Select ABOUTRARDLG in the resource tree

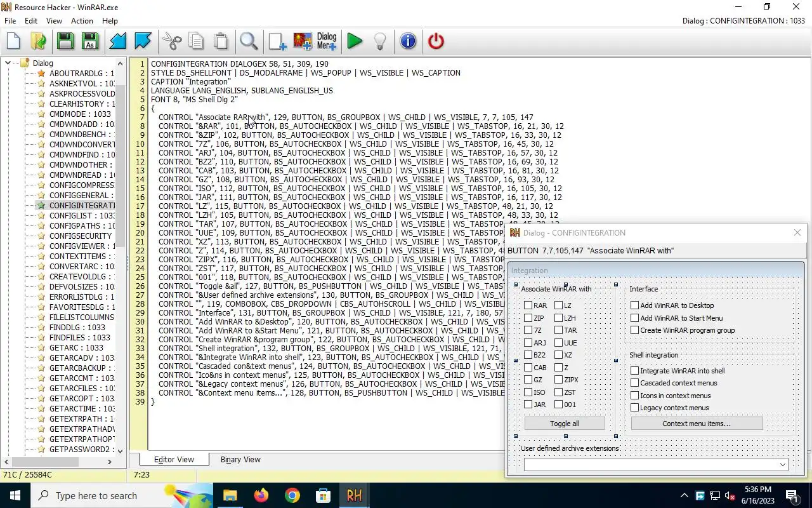[x=82, y=73]
